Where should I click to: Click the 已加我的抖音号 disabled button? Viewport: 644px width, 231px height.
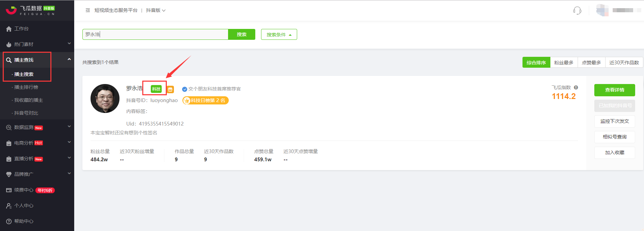click(x=615, y=105)
